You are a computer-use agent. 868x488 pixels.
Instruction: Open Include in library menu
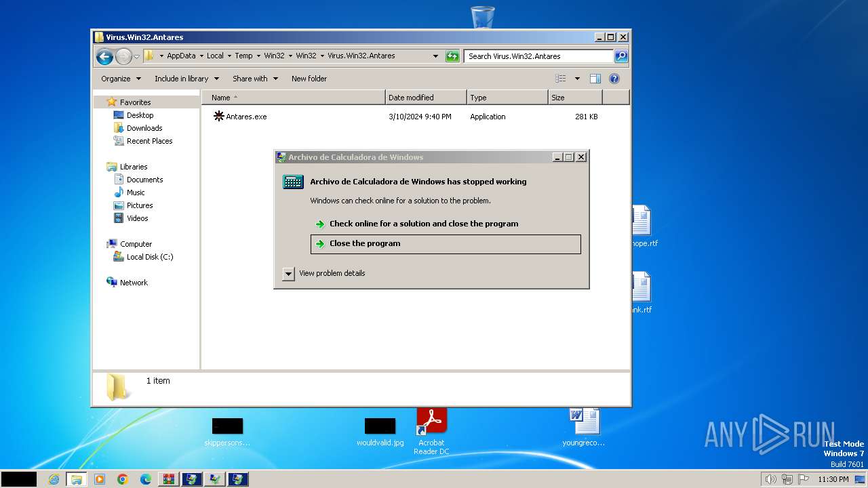click(186, 79)
